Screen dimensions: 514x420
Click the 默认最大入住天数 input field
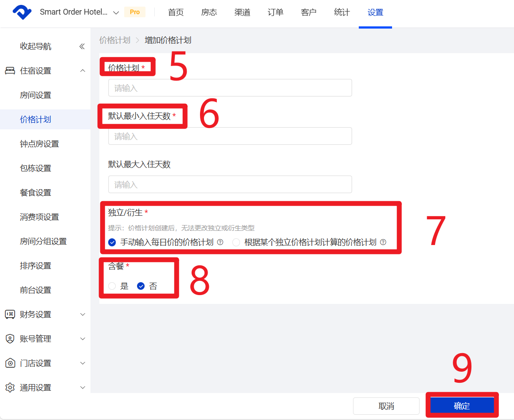[230, 184]
